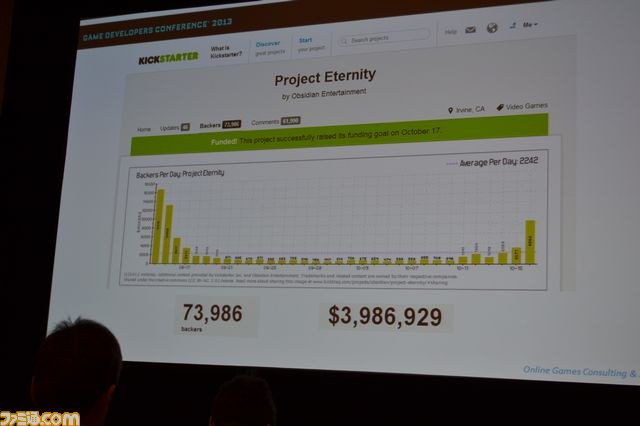The image size is (640, 426).
Task: Open the Video Games category link
Action: click(527, 106)
